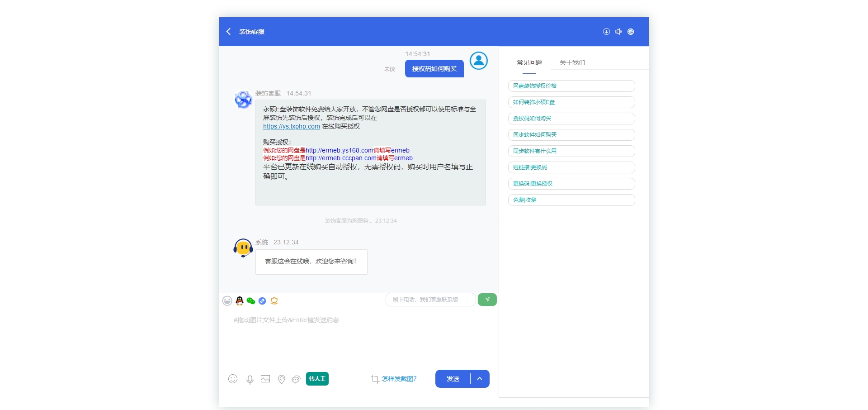868x410 pixels.
Task: Click the green WeChat icon
Action: pos(251,301)
